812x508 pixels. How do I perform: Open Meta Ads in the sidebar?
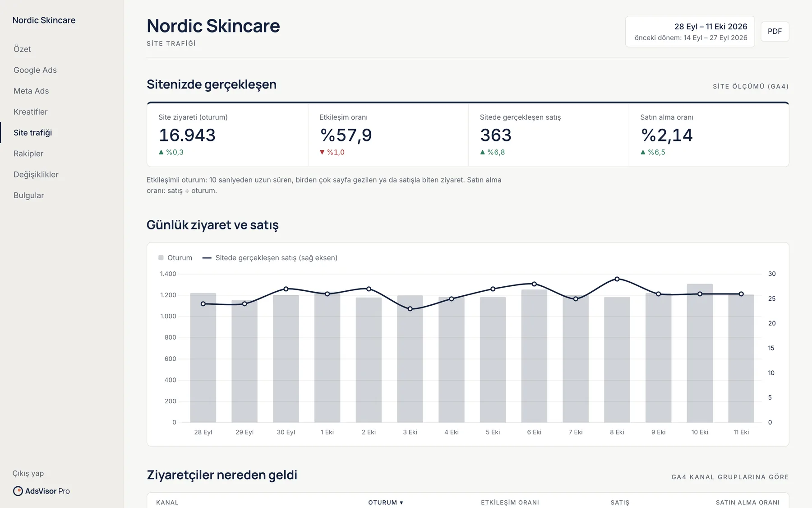click(31, 91)
